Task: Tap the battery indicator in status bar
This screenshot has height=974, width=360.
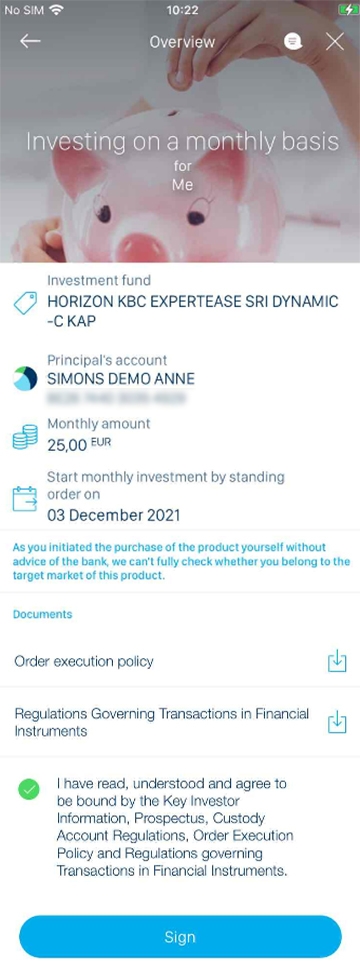Action: click(x=346, y=10)
